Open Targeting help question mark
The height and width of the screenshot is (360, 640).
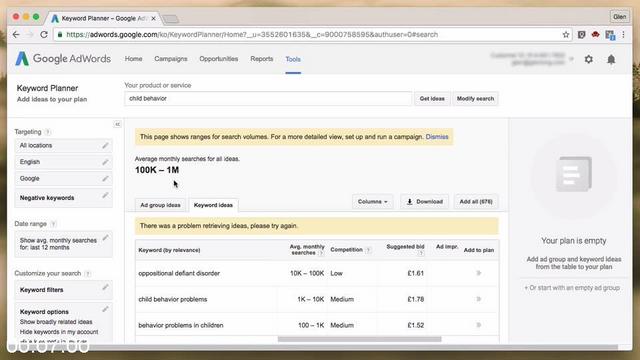coord(48,132)
